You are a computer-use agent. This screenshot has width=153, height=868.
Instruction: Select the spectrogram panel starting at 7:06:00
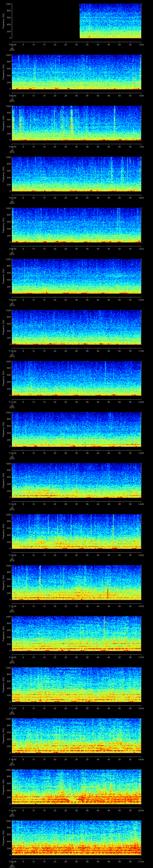[77, 123]
